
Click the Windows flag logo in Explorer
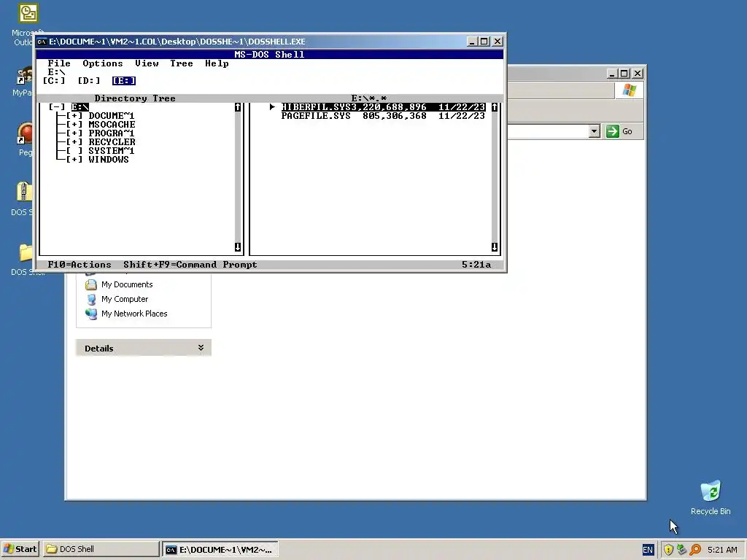pyautogui.click(x=629, y=90)
